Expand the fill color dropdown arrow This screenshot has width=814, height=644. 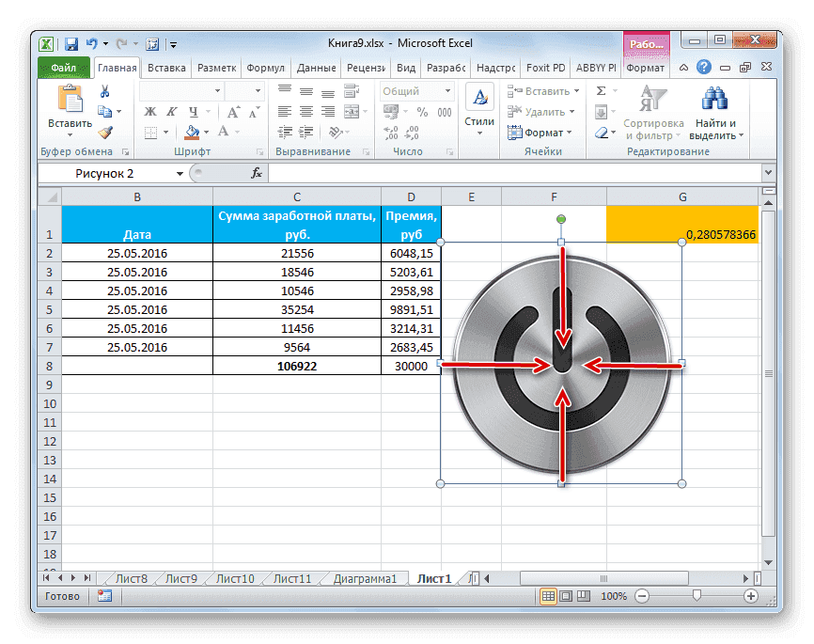tap(206, 133)
